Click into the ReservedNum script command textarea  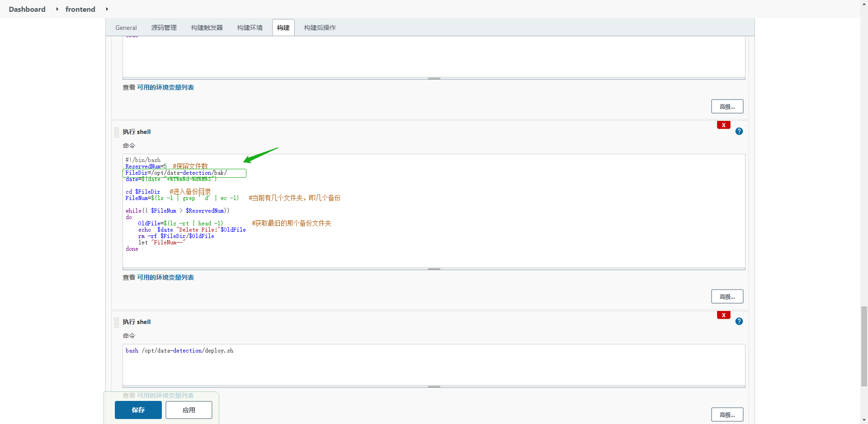434,211
